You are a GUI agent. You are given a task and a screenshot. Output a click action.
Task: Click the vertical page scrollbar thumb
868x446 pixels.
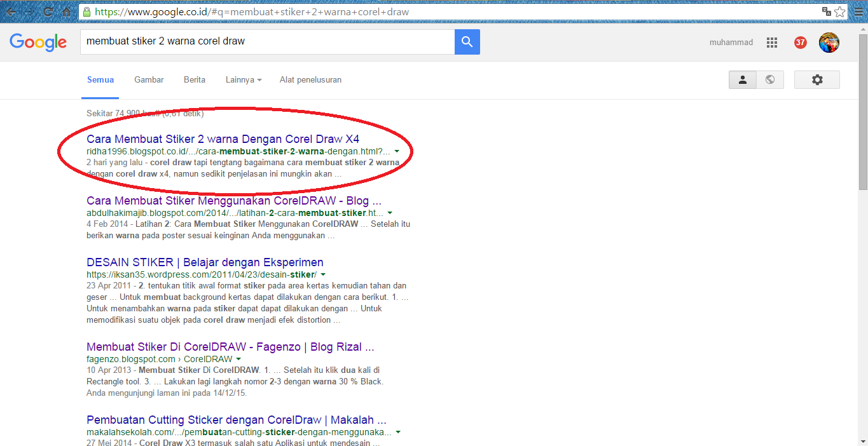click(x=863, y=111)
